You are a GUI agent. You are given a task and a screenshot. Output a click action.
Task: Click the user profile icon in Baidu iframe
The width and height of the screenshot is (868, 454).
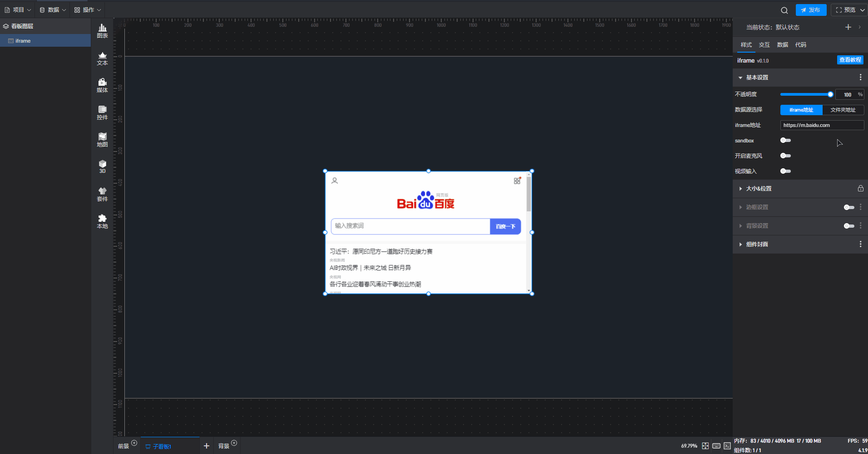(335, 181)
